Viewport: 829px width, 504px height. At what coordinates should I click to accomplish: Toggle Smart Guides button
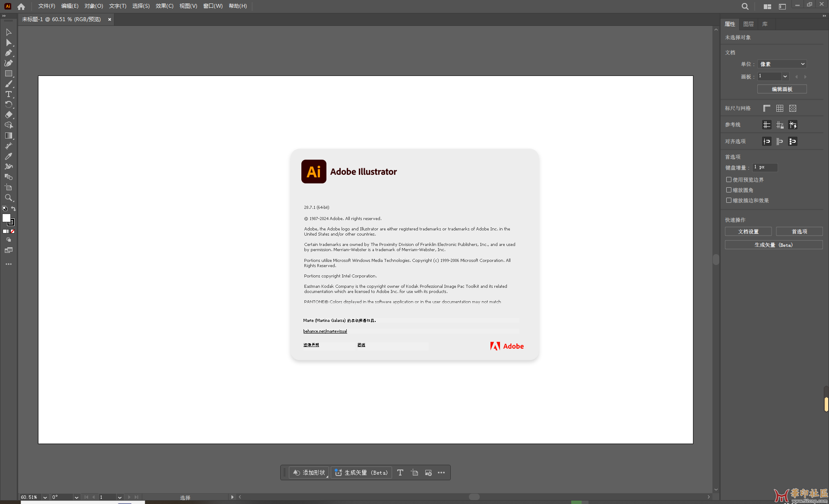click(792, 125)
